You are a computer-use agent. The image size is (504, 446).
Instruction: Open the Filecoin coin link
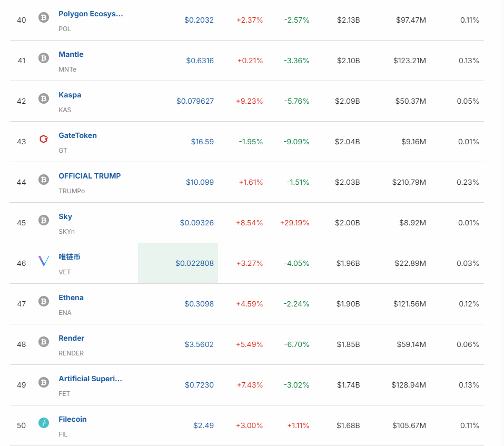tap(73, 419)
